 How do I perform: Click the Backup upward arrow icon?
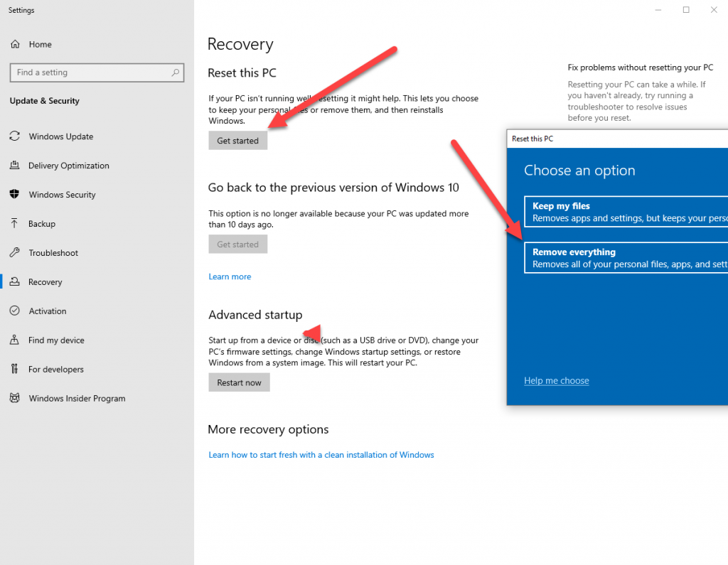pyautogui.click(x=15, y=223)
